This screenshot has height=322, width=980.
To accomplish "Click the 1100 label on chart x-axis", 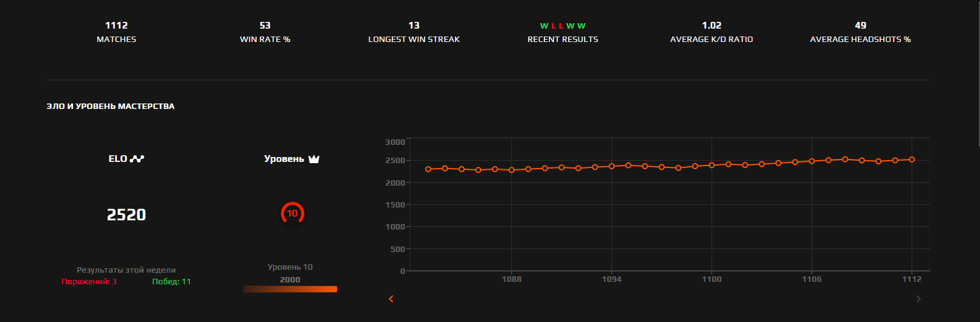I will click(x=712, y=279).
